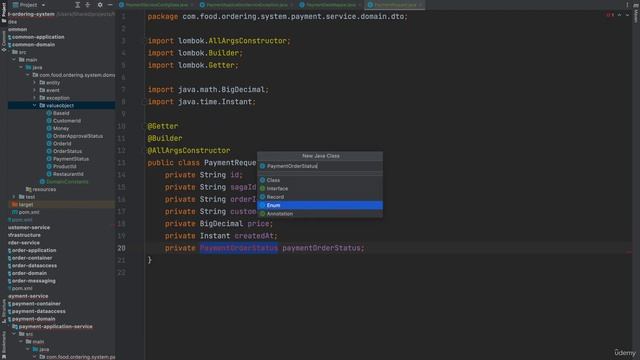Open CustomerId class in tree

pyautogui.click(x=67, y=121)
